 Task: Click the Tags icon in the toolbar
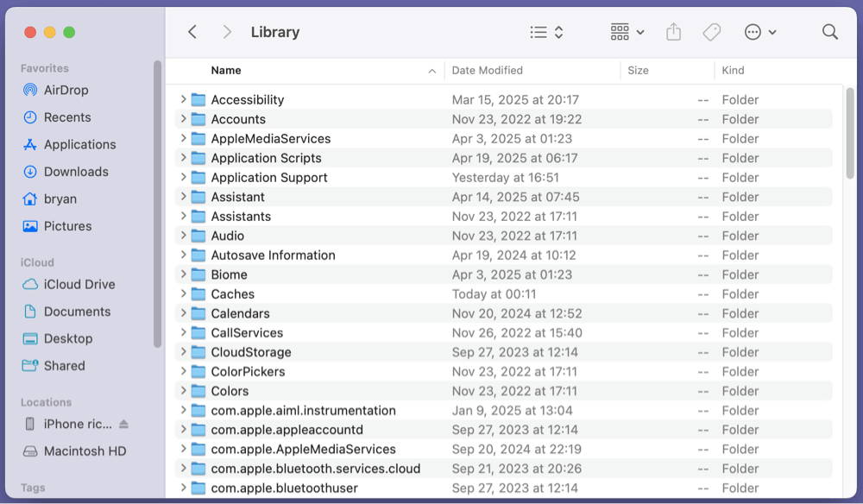tap(711, 32)
